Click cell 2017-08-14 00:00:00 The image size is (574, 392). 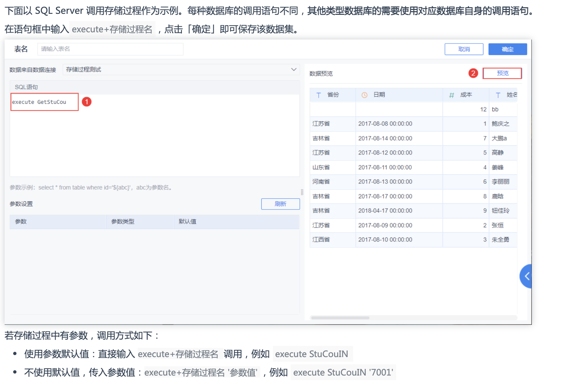tap(399, 138)
